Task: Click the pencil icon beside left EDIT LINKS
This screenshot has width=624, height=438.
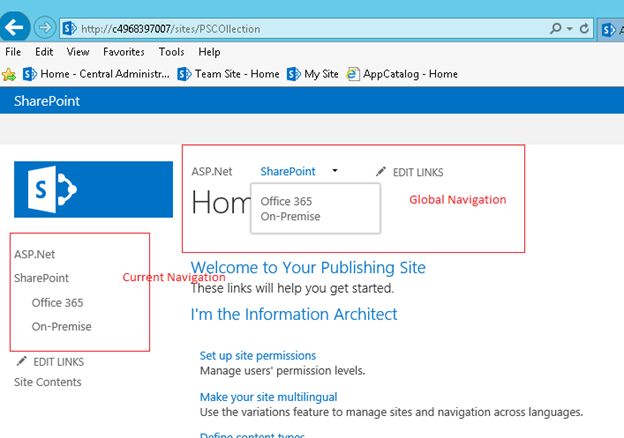Action: pos(21,361)
